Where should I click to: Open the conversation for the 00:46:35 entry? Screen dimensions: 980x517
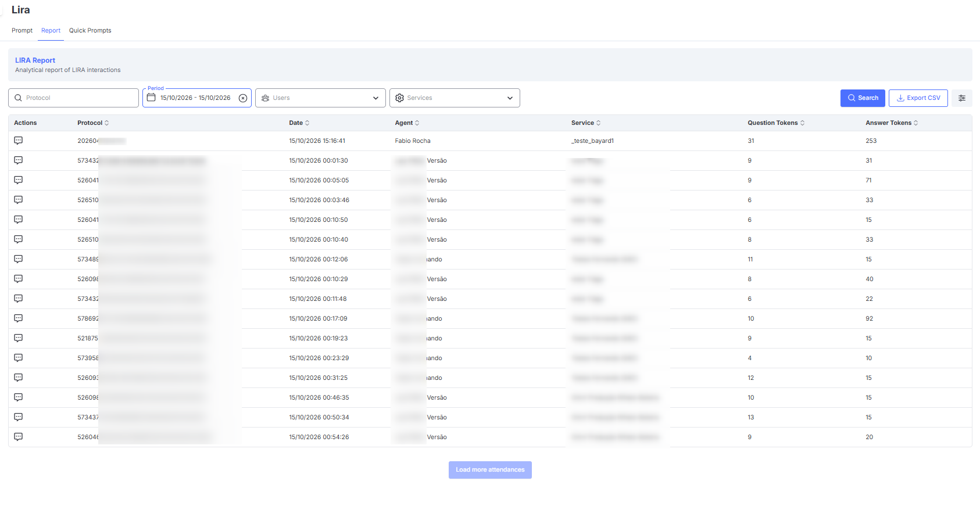[19, 397]
